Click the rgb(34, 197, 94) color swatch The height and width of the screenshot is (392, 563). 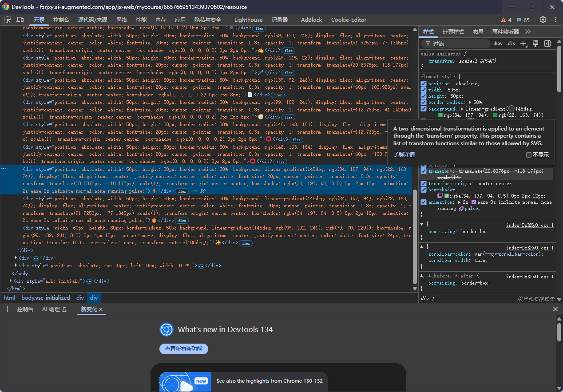pyautogui.click(x=441, y=115)
